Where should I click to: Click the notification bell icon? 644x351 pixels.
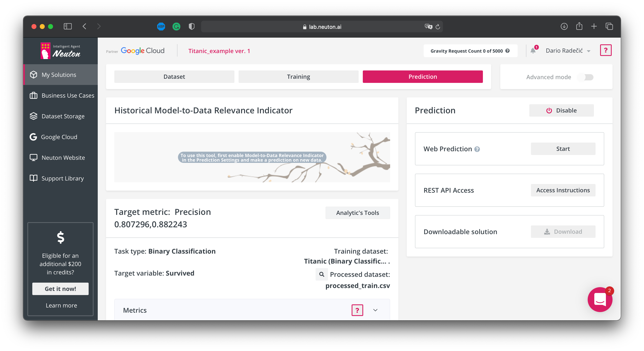click(533, 51)
